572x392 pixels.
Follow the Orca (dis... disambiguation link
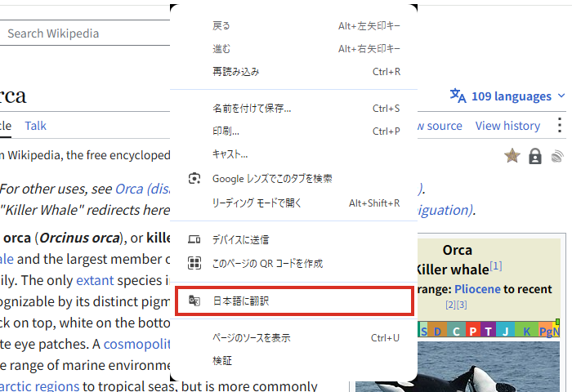[x=143, y=189]
